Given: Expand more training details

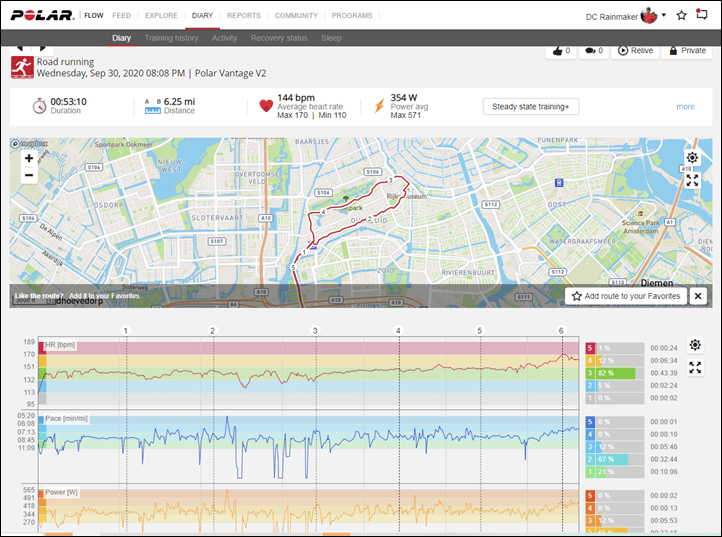Looking at the screenshot, I should point(685,107).
